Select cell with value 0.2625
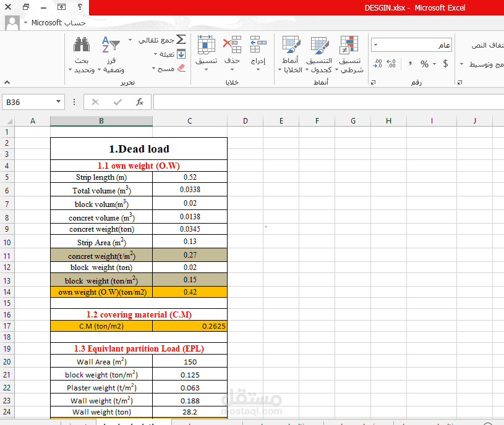This screenshot has height=425, width=504. pyautogui.click(x=190, y=326)
